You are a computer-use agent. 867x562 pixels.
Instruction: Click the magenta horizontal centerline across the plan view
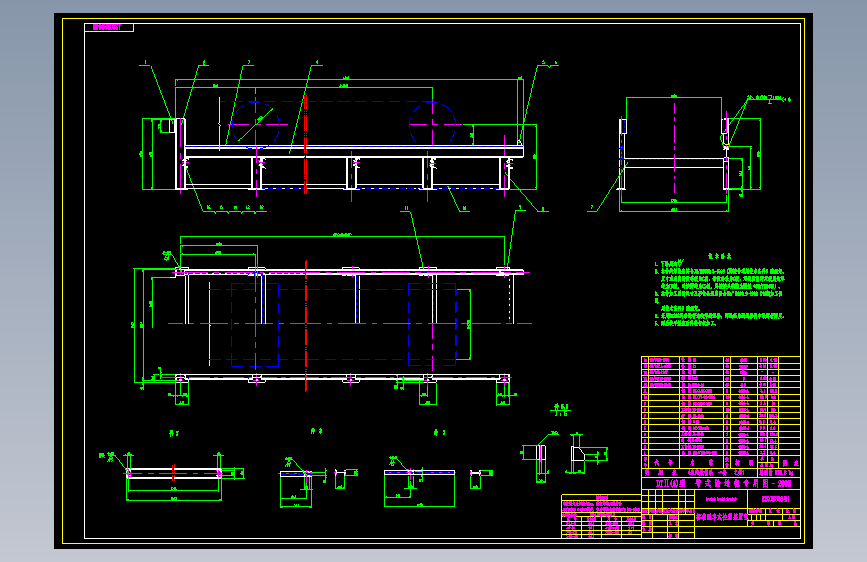(x=349, y=324)
